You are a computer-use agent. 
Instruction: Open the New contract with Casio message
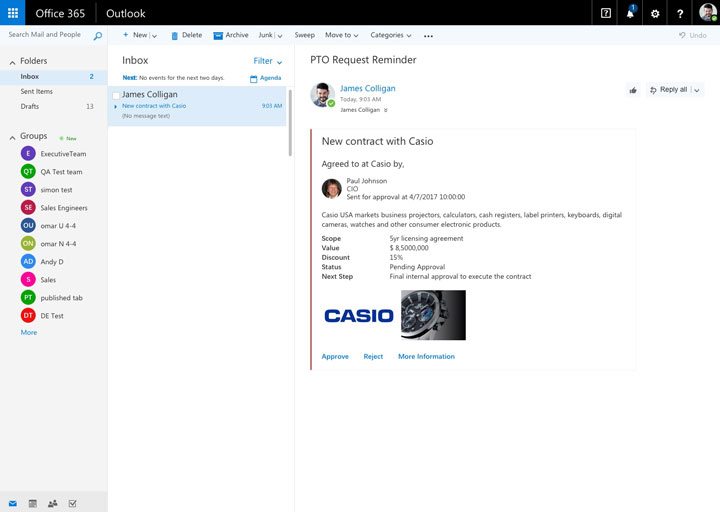coord(197,106)
